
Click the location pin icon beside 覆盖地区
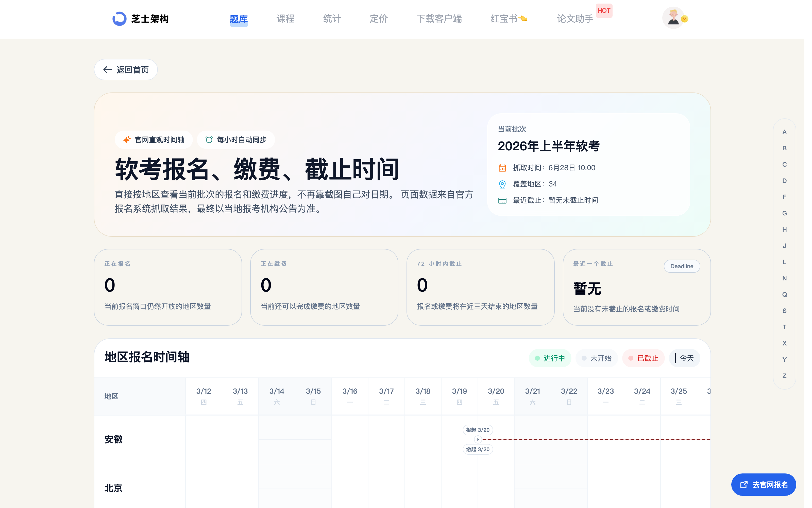tap(502, 184)
